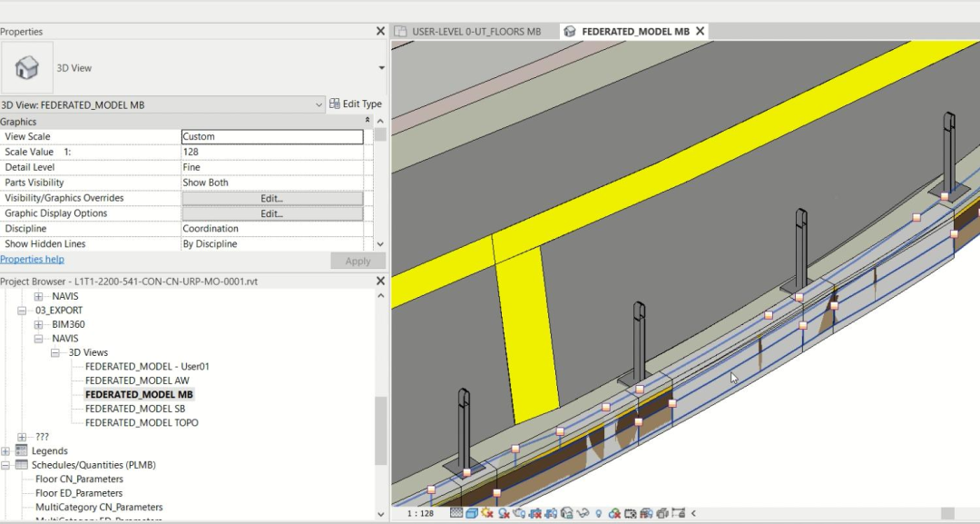Expand the BIM360 tree node

[39, 324]
